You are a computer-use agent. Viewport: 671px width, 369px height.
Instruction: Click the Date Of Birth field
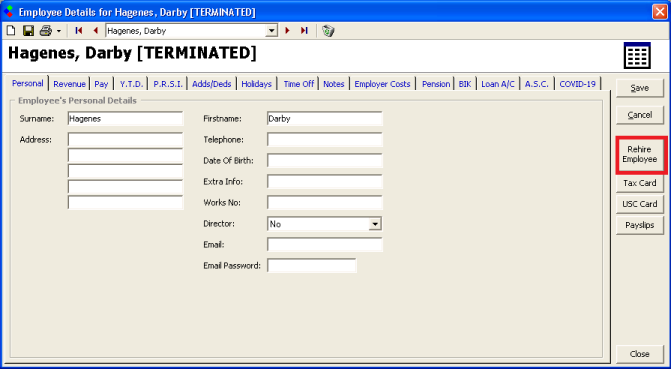click(x=324, y=161)
